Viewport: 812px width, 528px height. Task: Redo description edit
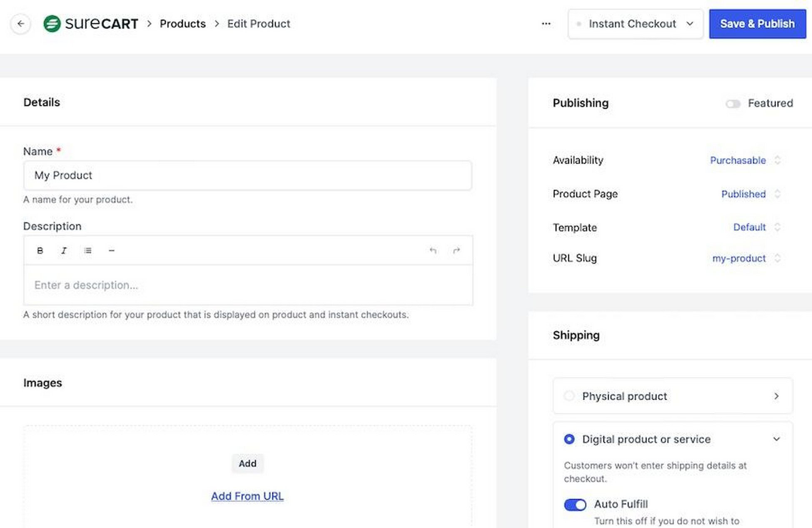click(456, 250)
